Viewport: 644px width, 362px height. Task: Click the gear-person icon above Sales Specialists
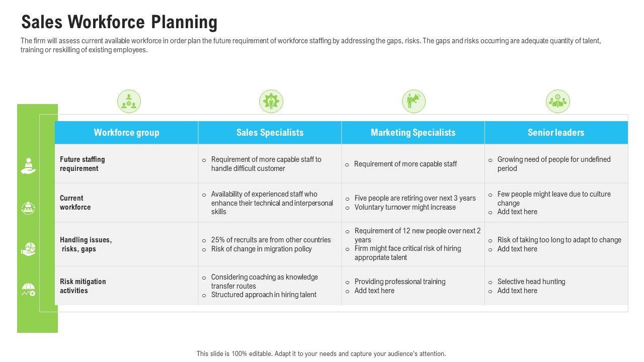[271, 101]
